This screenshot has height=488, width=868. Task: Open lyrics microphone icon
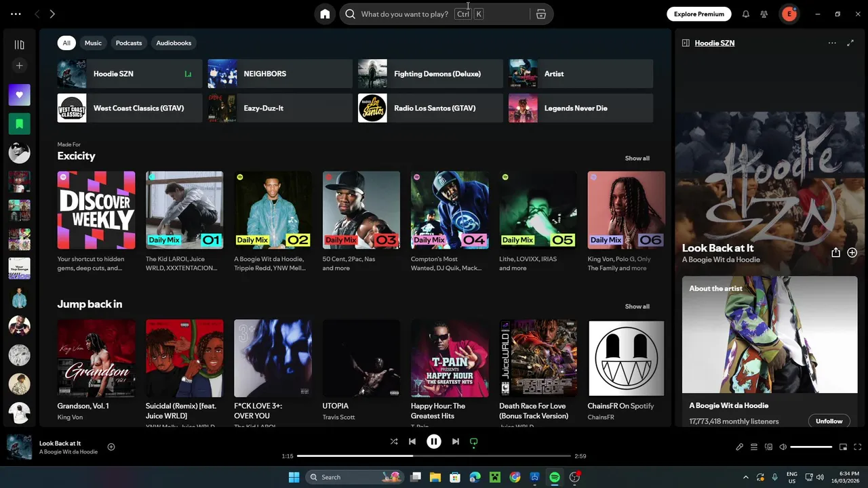740,447
